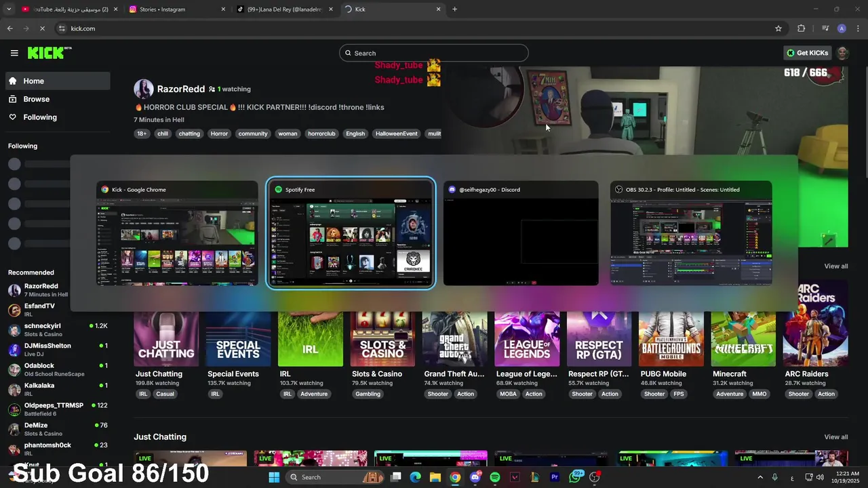Click the browser back arrow
868x488 pixels.
[x=9, y=28]
